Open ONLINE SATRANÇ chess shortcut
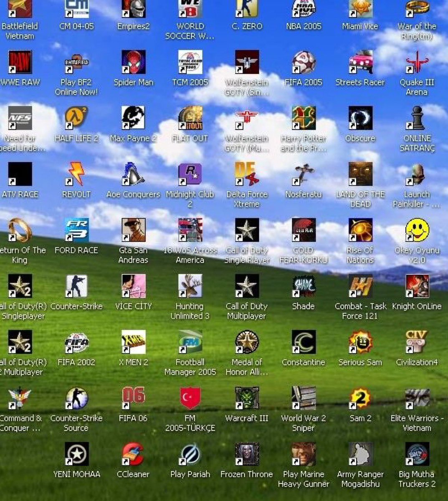This screenshot has width=448, height=501. pos(417,118)
